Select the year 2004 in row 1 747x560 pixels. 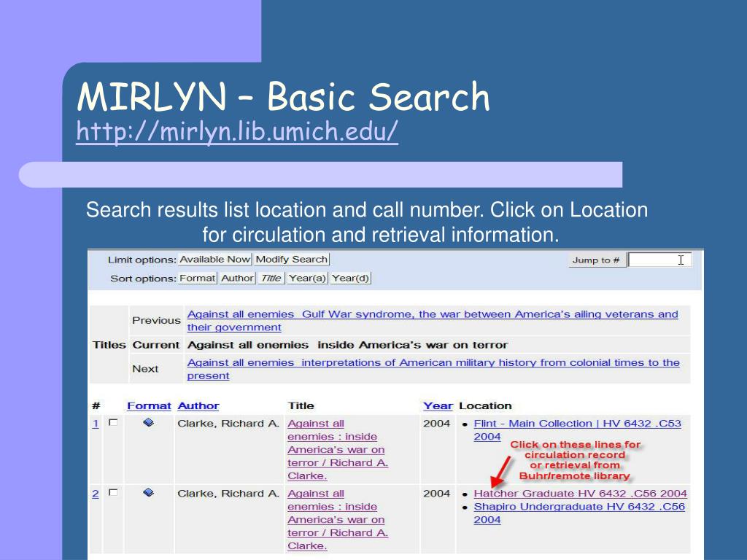(x=436, y=424)
